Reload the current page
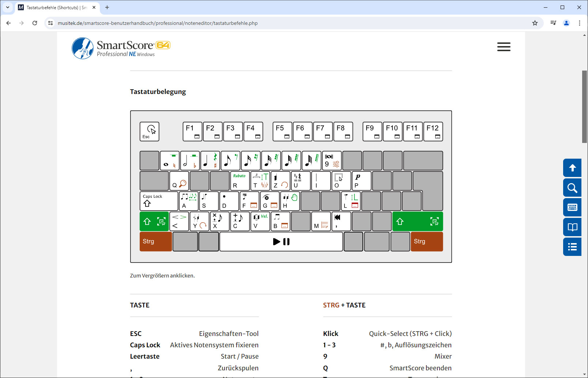Image resolution: width=588 pixels, height=378 pixels. [35, 23]
